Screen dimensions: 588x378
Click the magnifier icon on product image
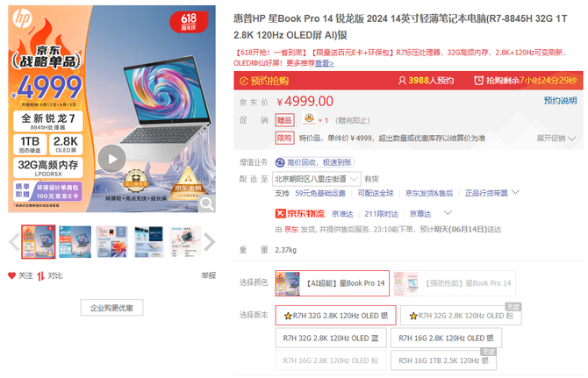206,203
